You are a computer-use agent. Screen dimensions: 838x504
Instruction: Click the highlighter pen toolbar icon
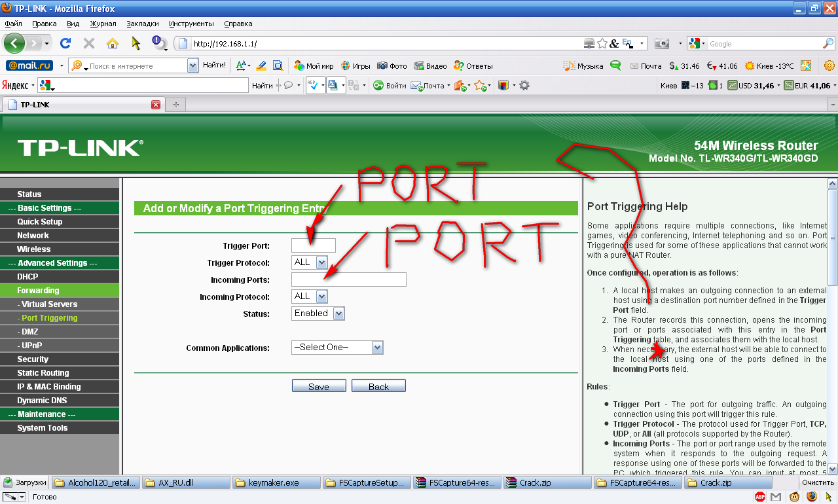click(261, 65)
